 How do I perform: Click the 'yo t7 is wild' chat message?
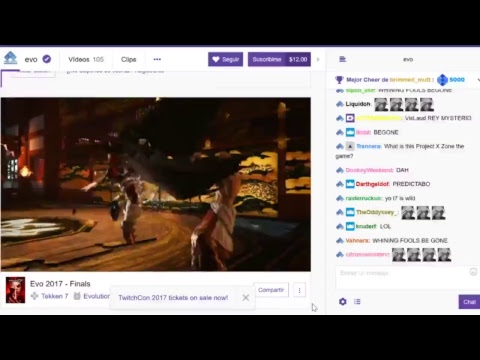click(400, 198)
